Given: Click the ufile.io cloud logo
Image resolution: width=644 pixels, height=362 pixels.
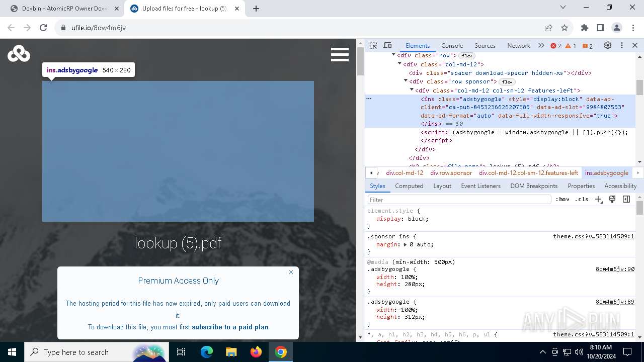Looking at the screenshot, I should pyautogui.click(x=19, y=53).
